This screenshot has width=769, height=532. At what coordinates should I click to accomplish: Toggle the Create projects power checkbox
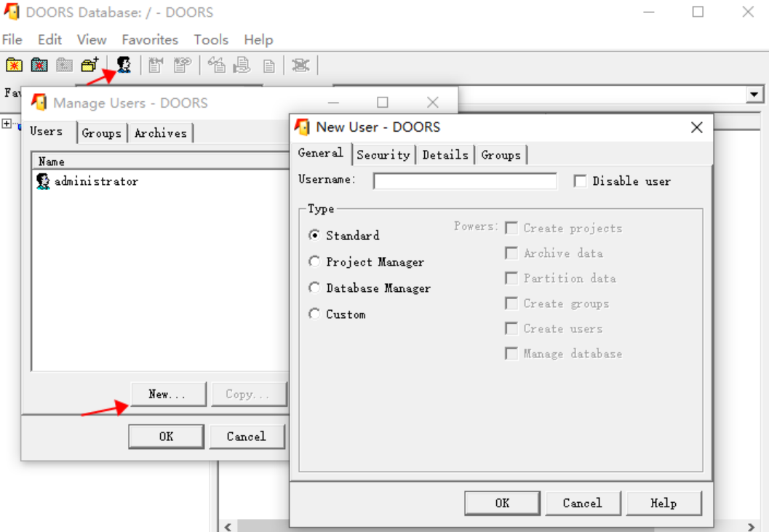coord(511,228)
